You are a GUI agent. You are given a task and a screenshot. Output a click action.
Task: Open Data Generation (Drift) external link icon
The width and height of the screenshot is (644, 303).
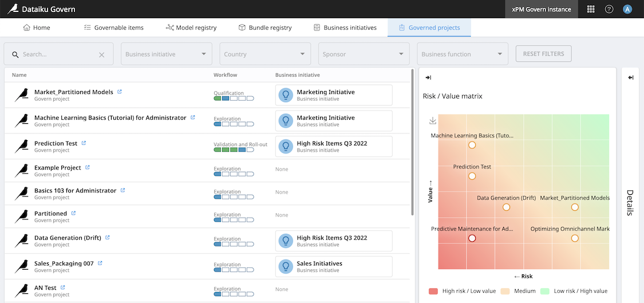(x=108, y=237)
